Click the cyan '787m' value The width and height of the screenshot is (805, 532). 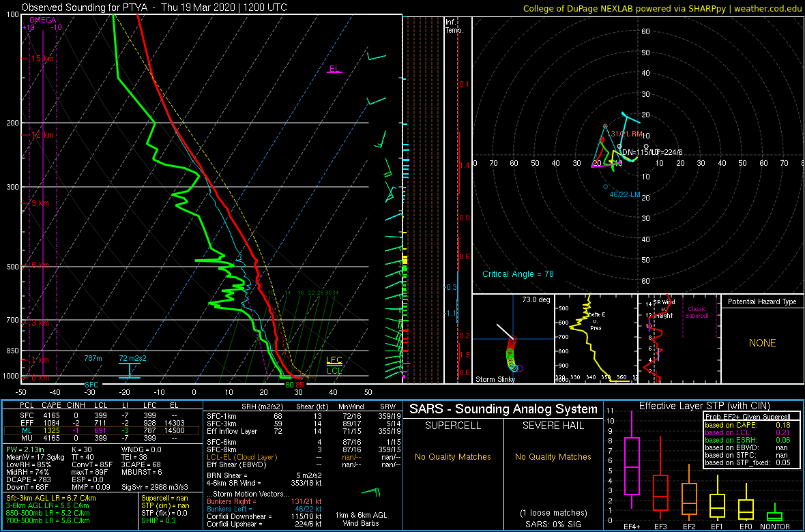point(93,357)
